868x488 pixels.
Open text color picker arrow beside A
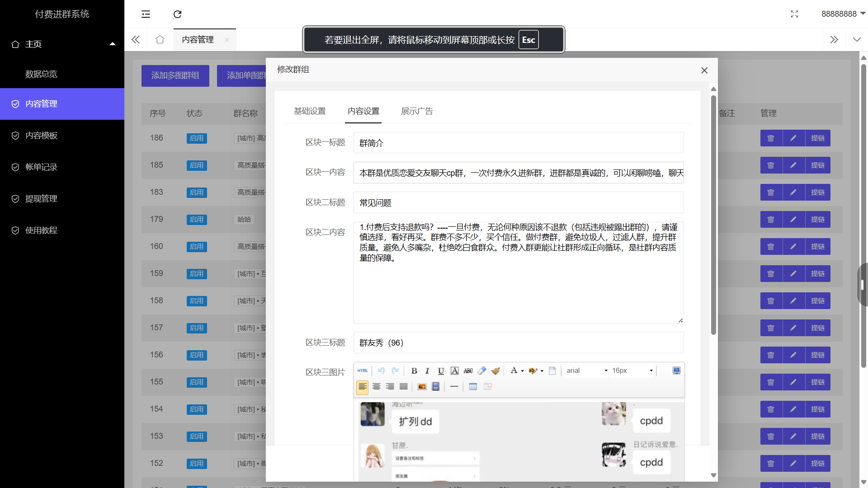pos(523,371)
